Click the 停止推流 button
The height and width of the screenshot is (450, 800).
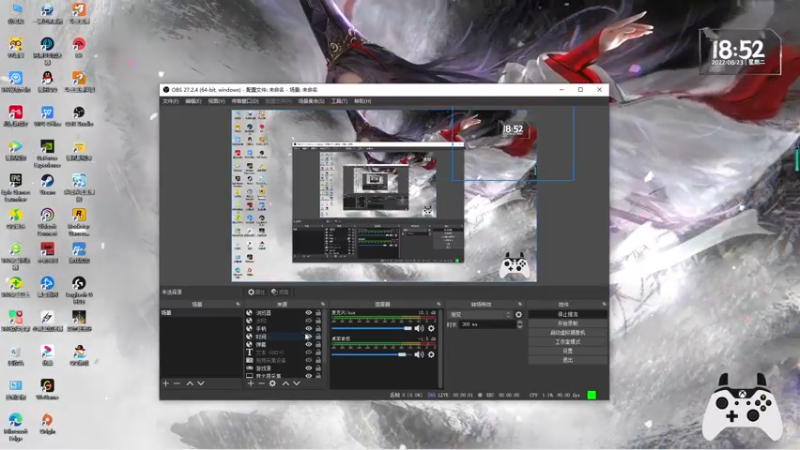pos(567,314)
